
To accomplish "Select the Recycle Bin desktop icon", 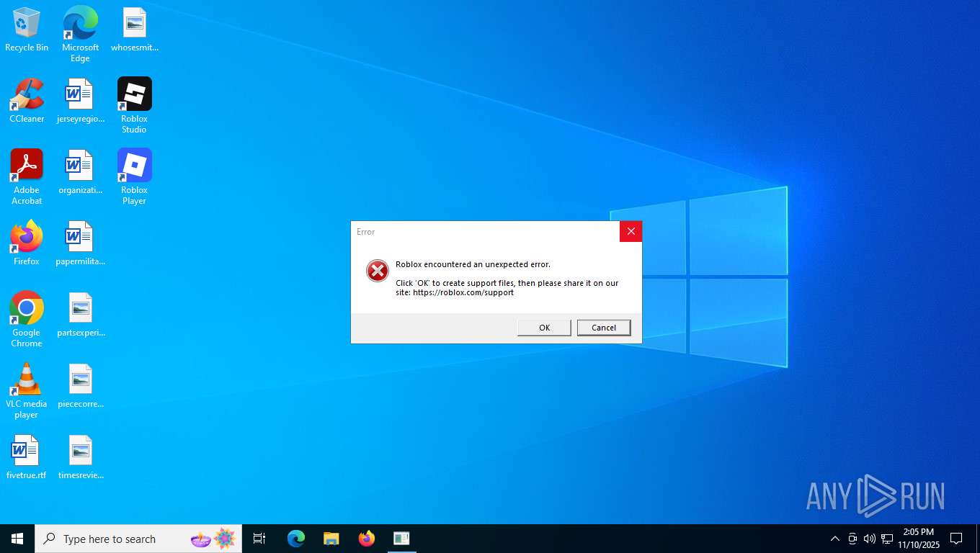I will coord(27,30).
